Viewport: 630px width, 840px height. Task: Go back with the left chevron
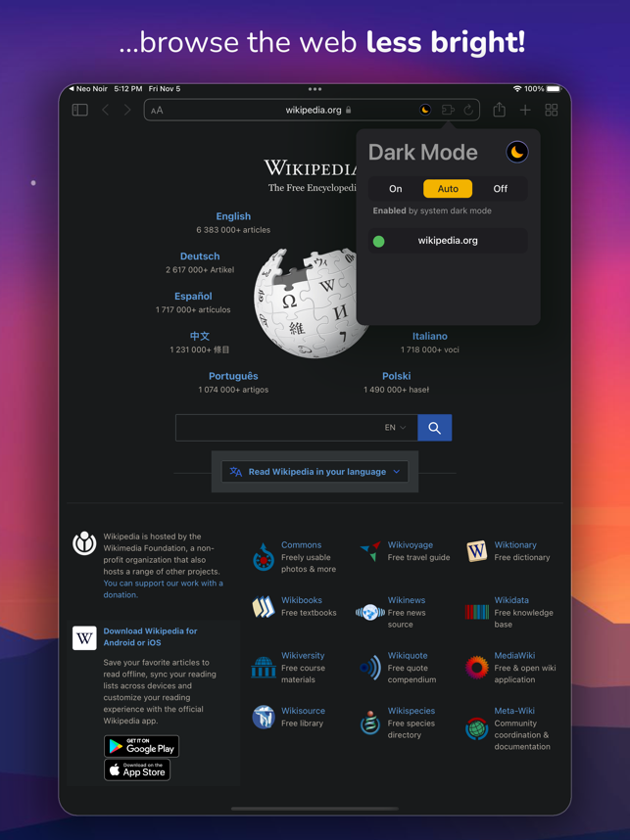(x=105, y=110)
